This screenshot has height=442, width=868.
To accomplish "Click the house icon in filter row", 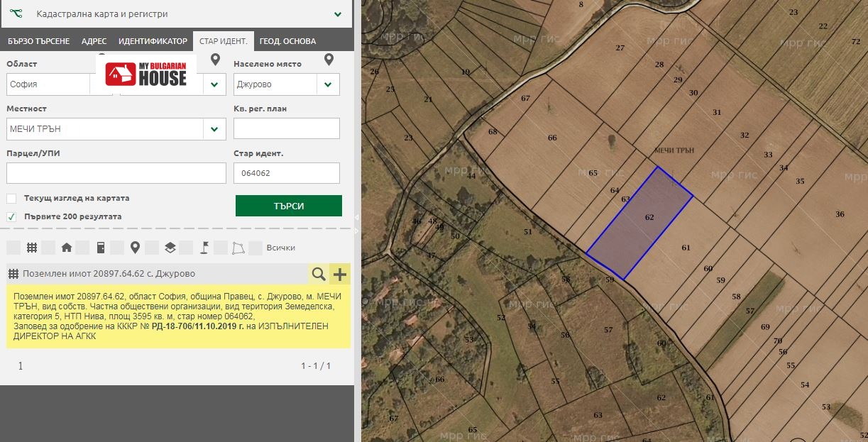I will click(67, 248).
